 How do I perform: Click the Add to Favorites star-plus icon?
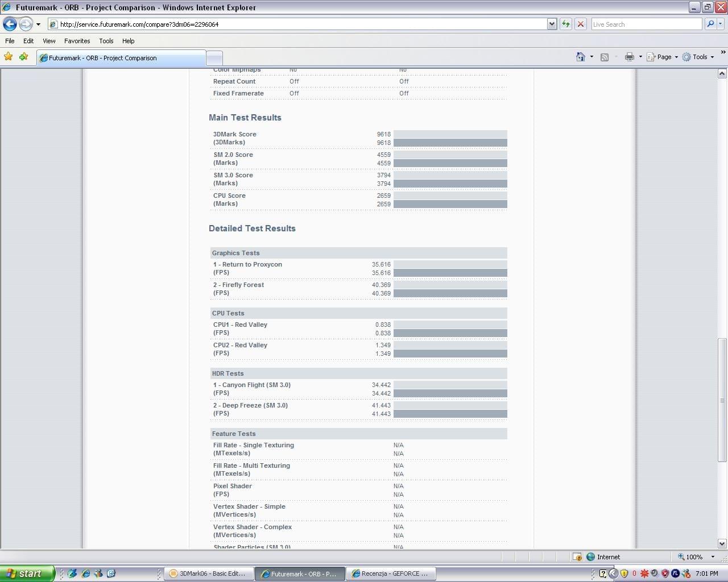23,57
